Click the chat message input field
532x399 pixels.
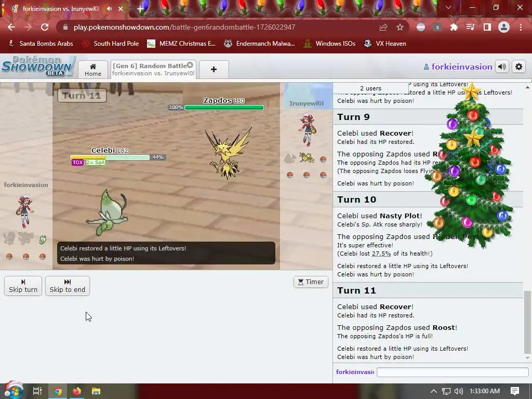453,372
